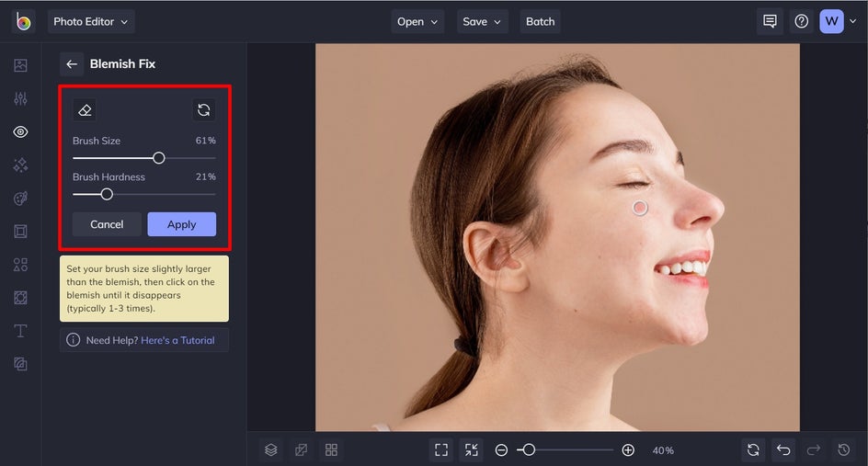The image size is (868, 466).
Task: Open the Touch Up eye icon in the sidebar
Action: click(x=20, y=132)
